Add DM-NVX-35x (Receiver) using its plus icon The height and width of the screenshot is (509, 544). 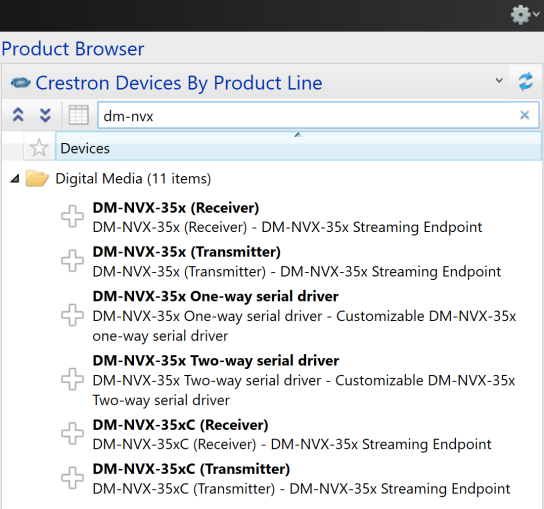click(x=72, y=217)
